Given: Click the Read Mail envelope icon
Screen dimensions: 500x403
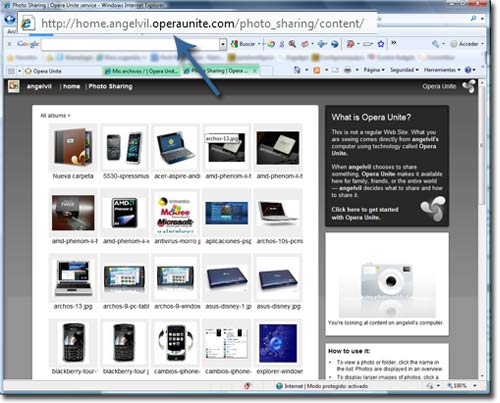Looking at the screenshot, I should (335, 70).
